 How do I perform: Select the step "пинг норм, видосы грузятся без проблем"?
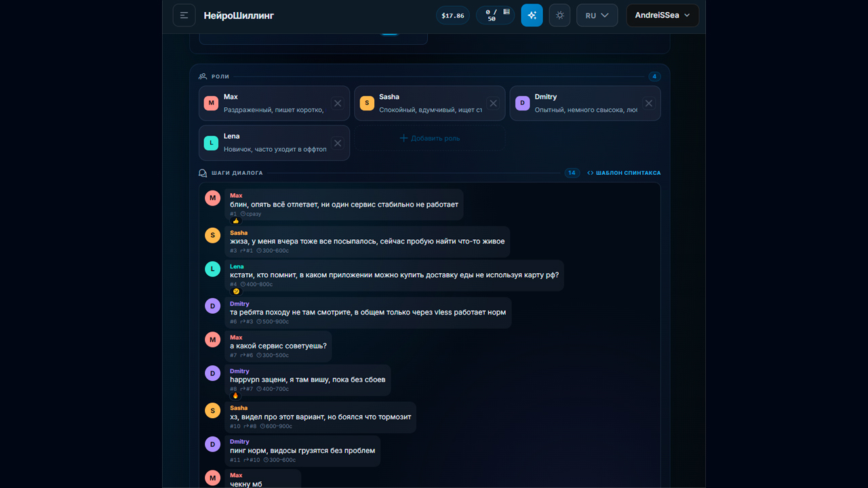click(302, 451)
